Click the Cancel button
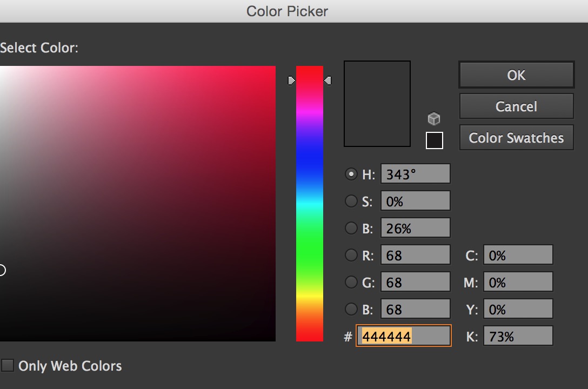 [x=516, y=106]
